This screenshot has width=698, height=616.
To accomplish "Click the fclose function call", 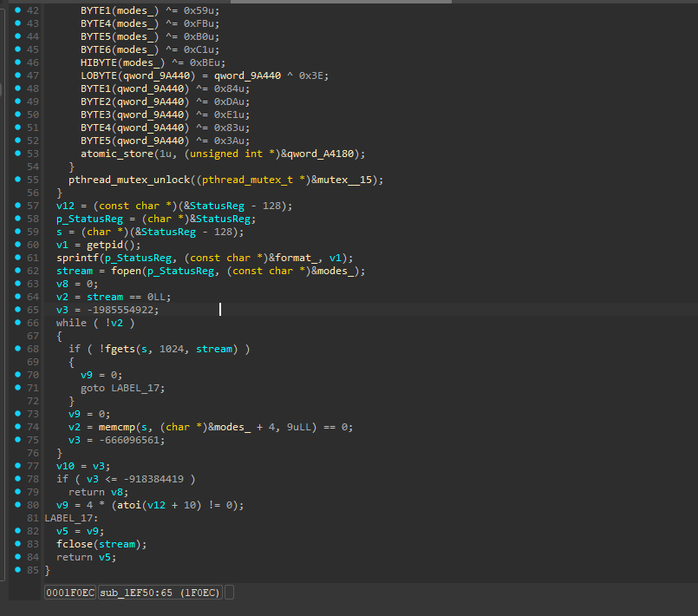I will coord(76,544).
